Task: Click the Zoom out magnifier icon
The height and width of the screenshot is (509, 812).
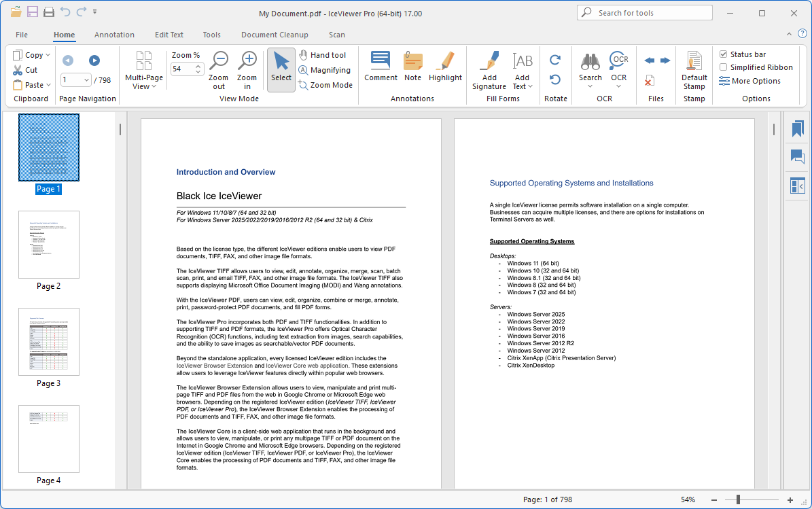Action: coord(218,62)
